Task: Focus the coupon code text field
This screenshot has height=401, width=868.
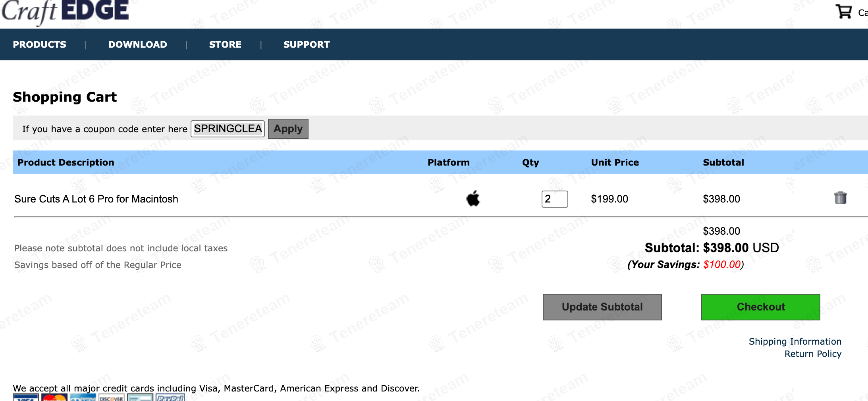Action: coord(228,129)
